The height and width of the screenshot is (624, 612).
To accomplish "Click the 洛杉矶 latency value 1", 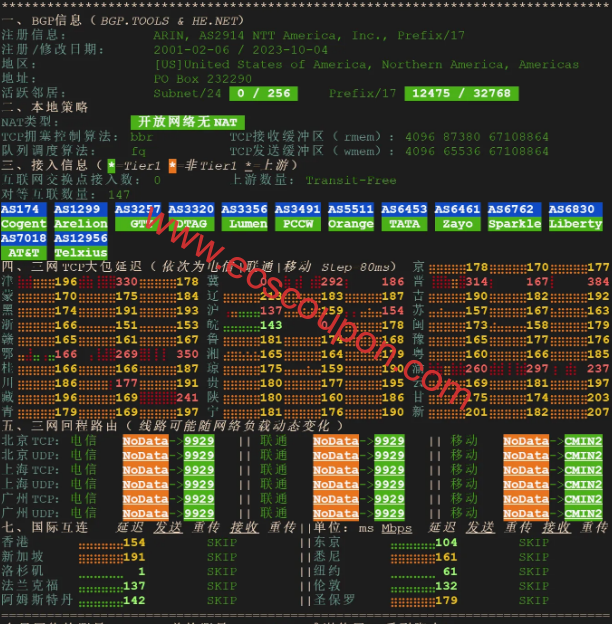I will tap(142, 571).
